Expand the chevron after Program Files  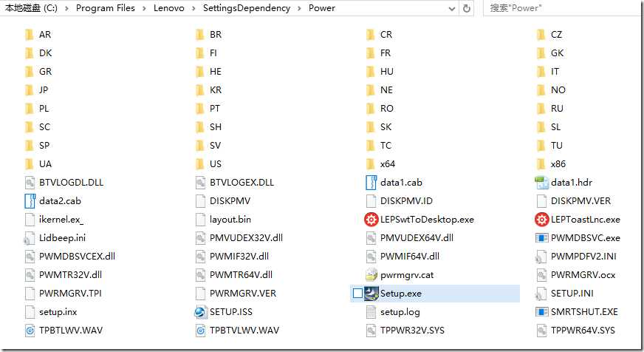click(x=144, y=8)
